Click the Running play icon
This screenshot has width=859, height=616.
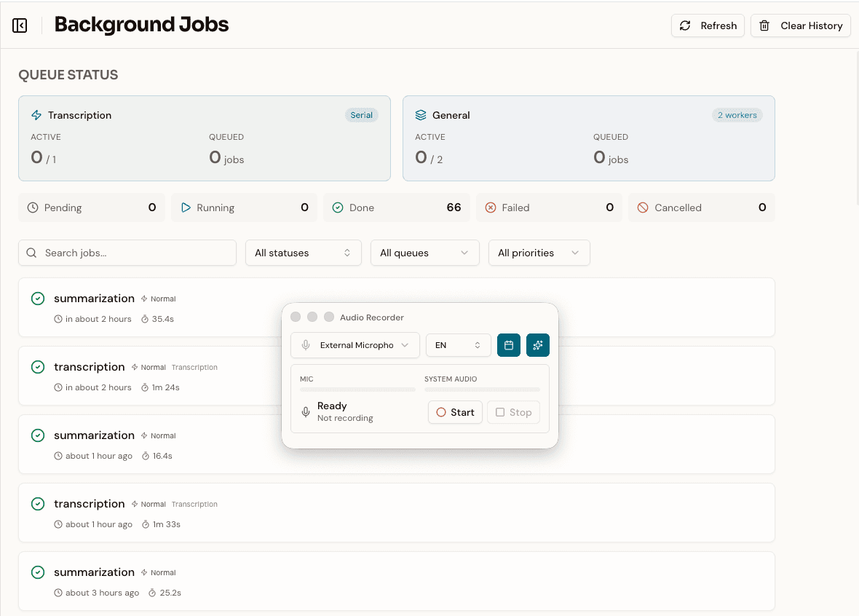tap(186, 208)
